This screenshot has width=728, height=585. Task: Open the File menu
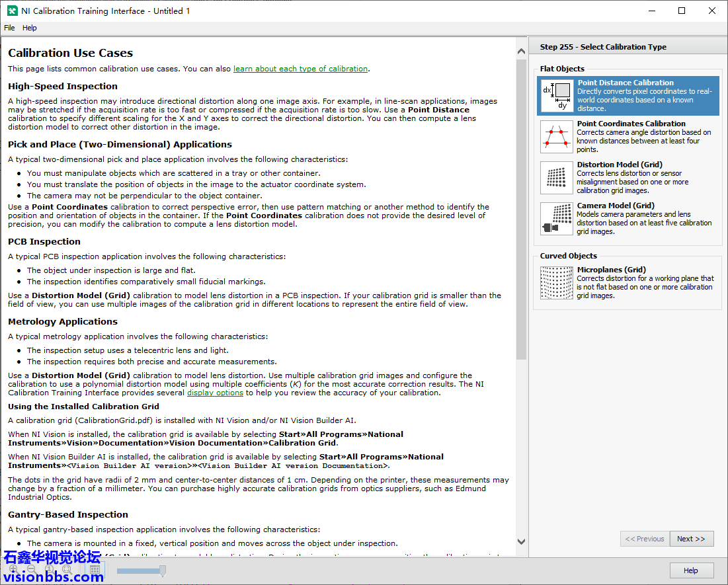[x=9, y=28]
